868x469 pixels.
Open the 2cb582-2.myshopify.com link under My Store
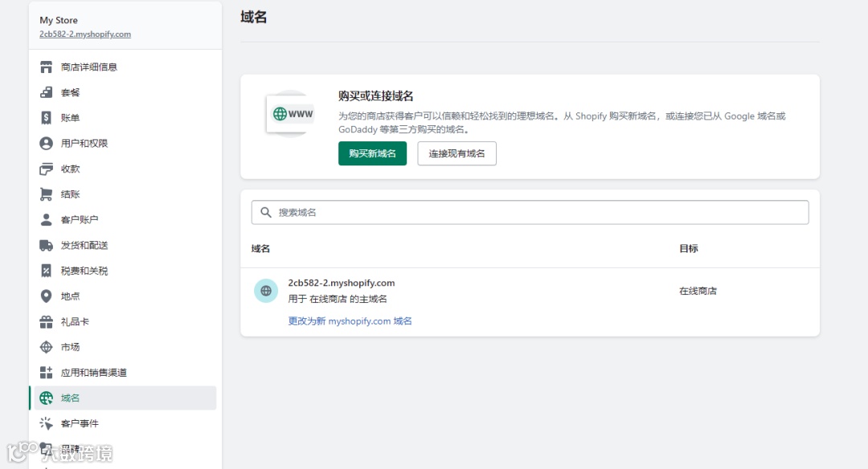click(x=85, y=35)
